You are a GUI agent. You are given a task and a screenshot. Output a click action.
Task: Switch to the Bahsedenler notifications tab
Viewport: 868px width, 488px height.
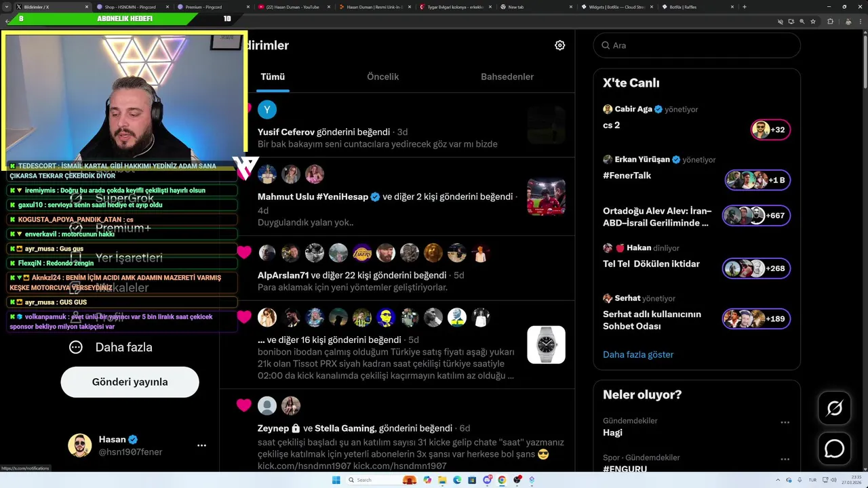coord(507,77)
